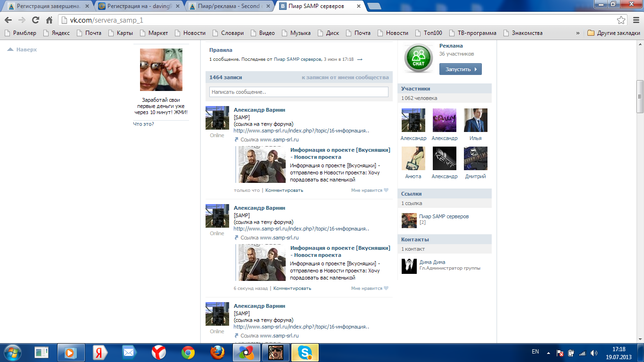The width and height of the screenshot is (644, 362).
Task: Click first post's 'Ссылка www.samp-srl.ru' link icon
Action: (237, 140)
